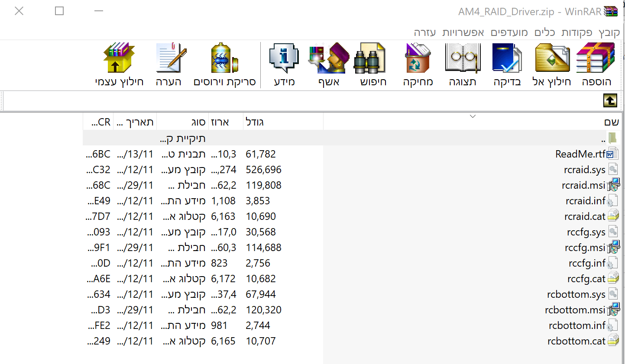Sort by the Size (גודל) column header
Image resolution: width=625 pixels, height=364 pixels.
point(255,122)
